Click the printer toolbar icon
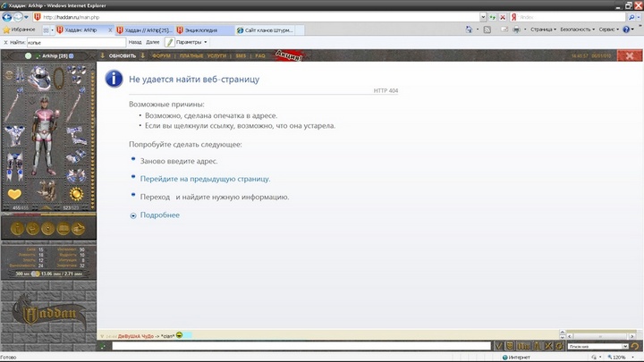Image resolution: width=644 pixels, height=362 pixels. [517, 29]
